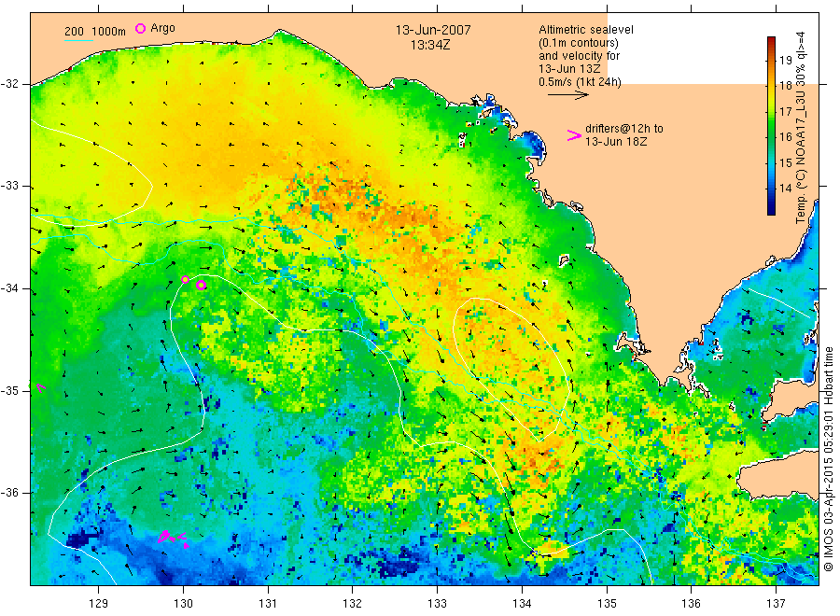Screen dimensions: 840x616
Task: Click the '(0.1m contours)' legend line
Action: [x=578, y=43]
